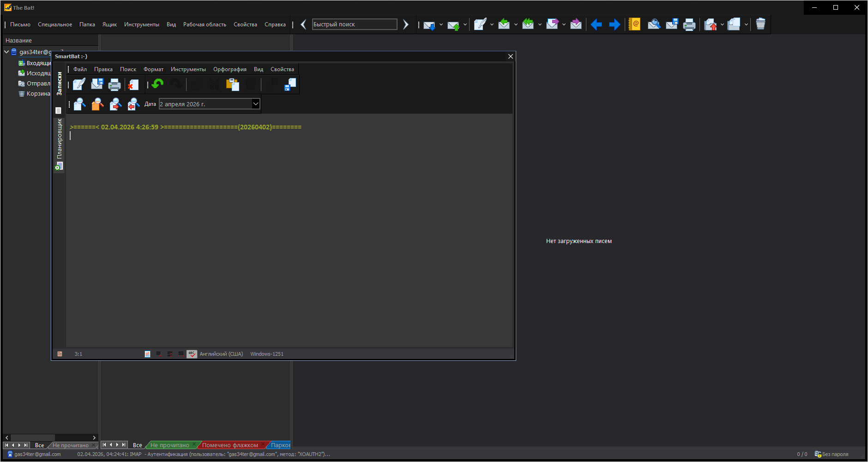The width and height of the screenshot is (868, 462).
Task: Click the green undo arrow in SmartBat
Action: (158, 84)
